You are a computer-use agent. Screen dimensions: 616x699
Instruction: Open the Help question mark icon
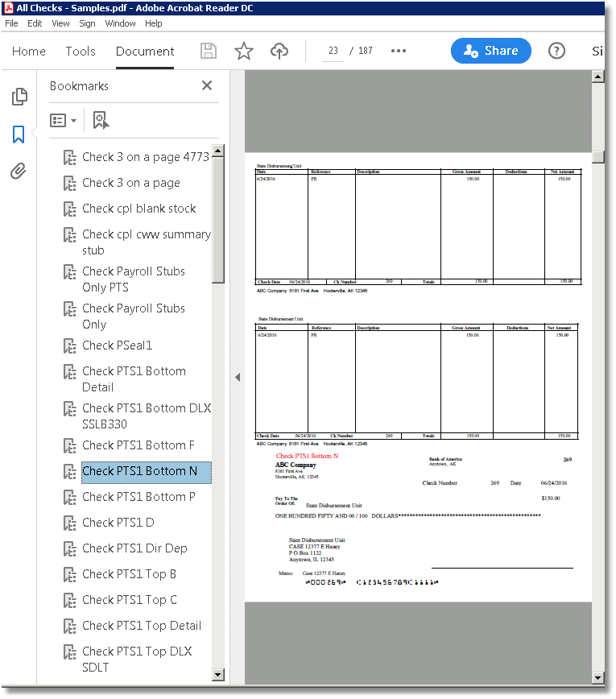point(556,51)
